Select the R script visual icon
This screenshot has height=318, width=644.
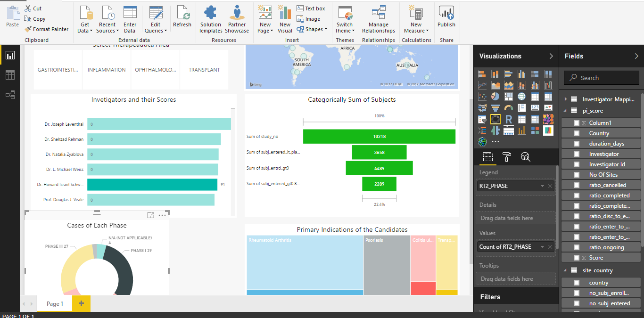click(x=508, y=119)
